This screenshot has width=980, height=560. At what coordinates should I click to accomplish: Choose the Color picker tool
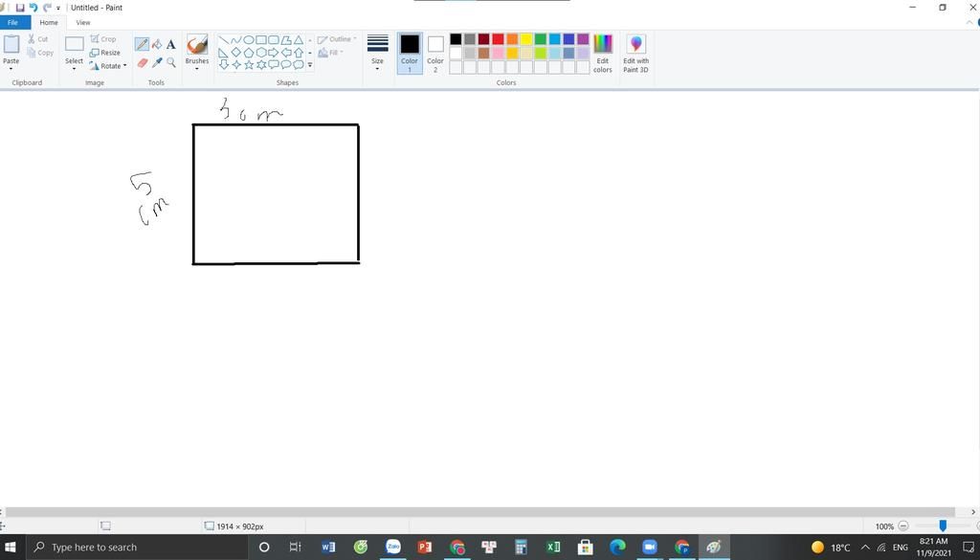pyautogui.click(x=157, y=63)
